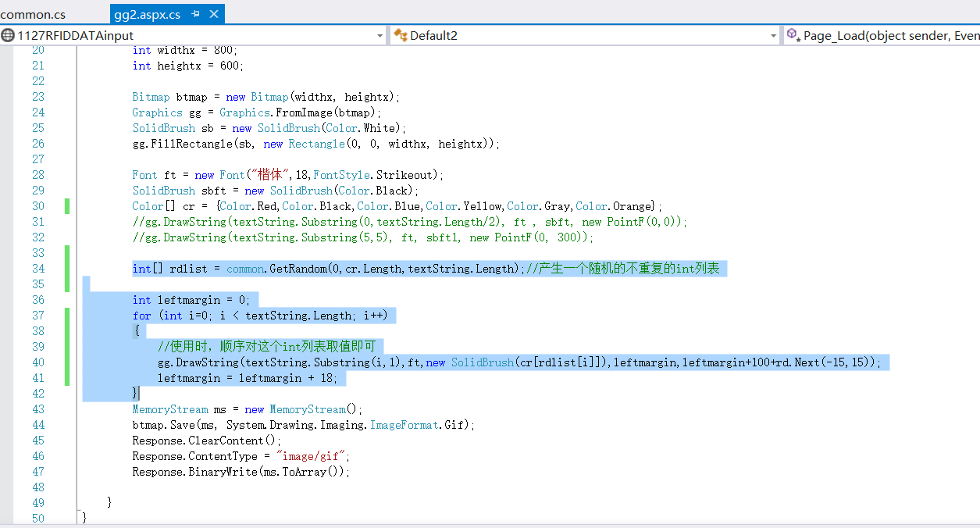The image size is (980, 528).
Task: Expand the arrow at the project combo's right end
Action: tap(380, 35)
